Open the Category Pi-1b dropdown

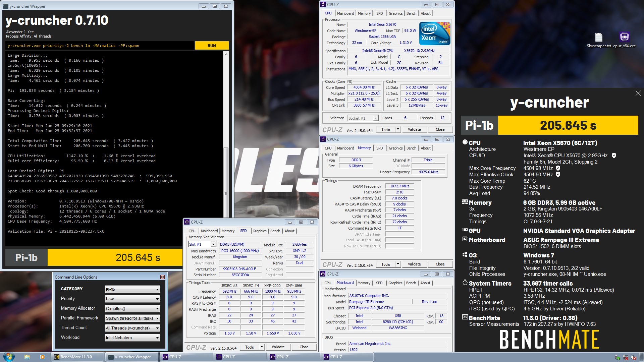click(132, 289)
